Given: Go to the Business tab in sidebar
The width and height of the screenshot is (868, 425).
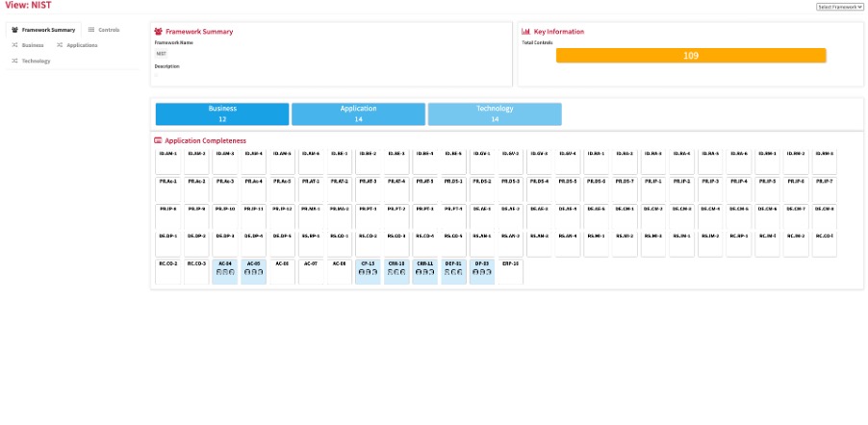Looking at the screenshot, I should [x=28, y=45].
